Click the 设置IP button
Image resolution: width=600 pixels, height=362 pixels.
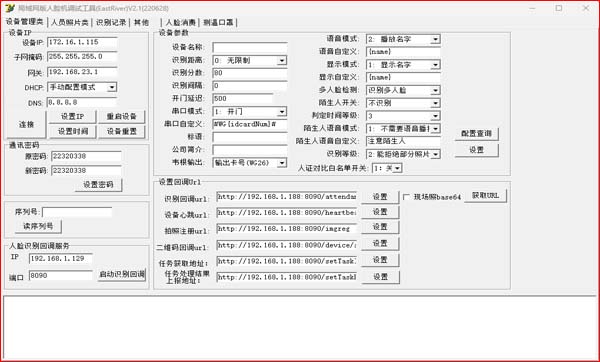click(72, 116)
